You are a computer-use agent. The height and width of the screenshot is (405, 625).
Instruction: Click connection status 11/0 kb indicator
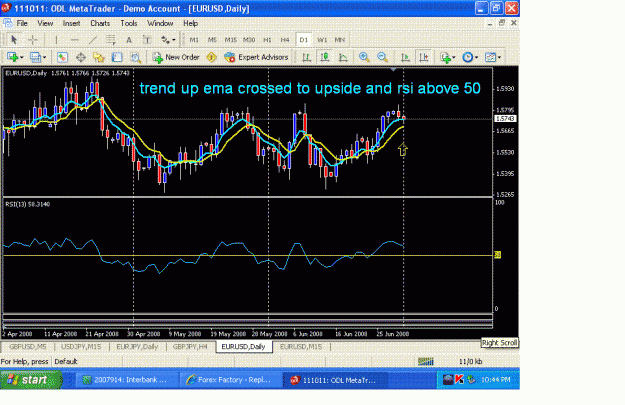[x=470, y=362]
